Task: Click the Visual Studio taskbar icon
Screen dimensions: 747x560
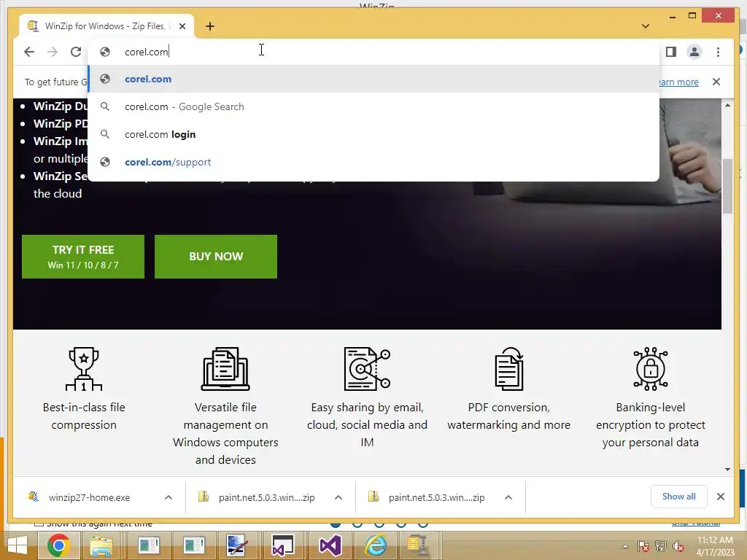Action: [x=330, y=545]
